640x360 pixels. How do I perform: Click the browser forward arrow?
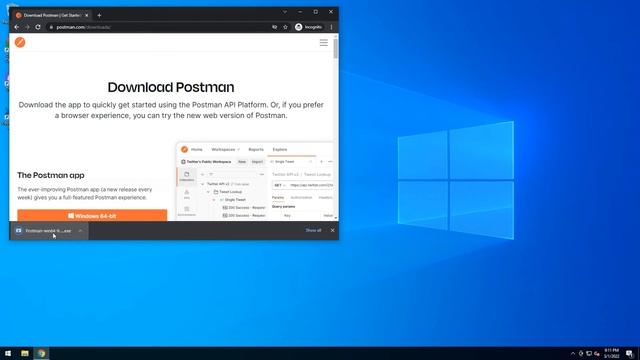coord(27,27)
